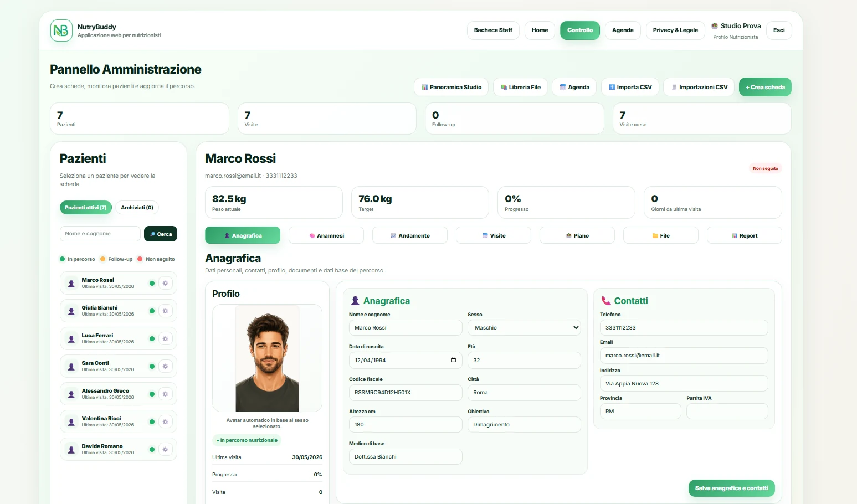Click Sara Conti's avatar icon
The width and height of the screenshot is (857, 504).
71,367
